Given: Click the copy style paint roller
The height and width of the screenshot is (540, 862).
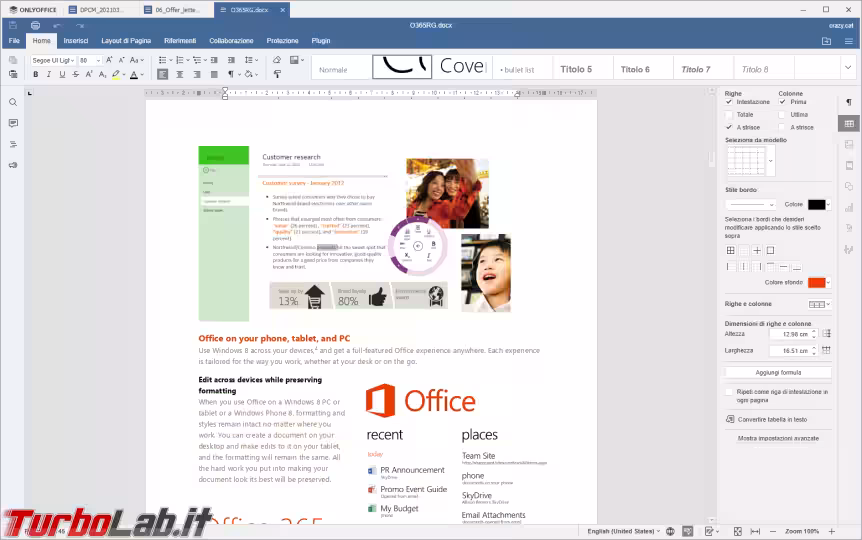Looking at the screenshot, I should [277, 74].
